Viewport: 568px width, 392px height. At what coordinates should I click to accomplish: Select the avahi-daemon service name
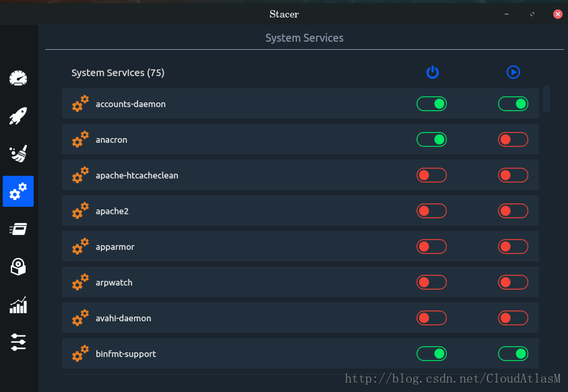123,318
